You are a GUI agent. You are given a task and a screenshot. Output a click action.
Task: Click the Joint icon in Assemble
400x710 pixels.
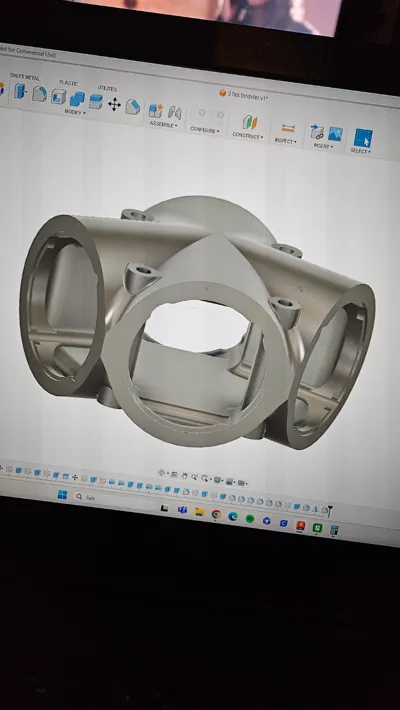click(x=175, y=112)
